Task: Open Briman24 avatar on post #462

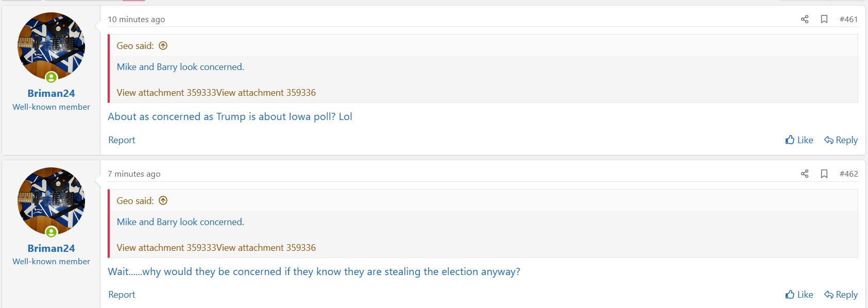Action: pyautogui.click(x=51, y=201)
